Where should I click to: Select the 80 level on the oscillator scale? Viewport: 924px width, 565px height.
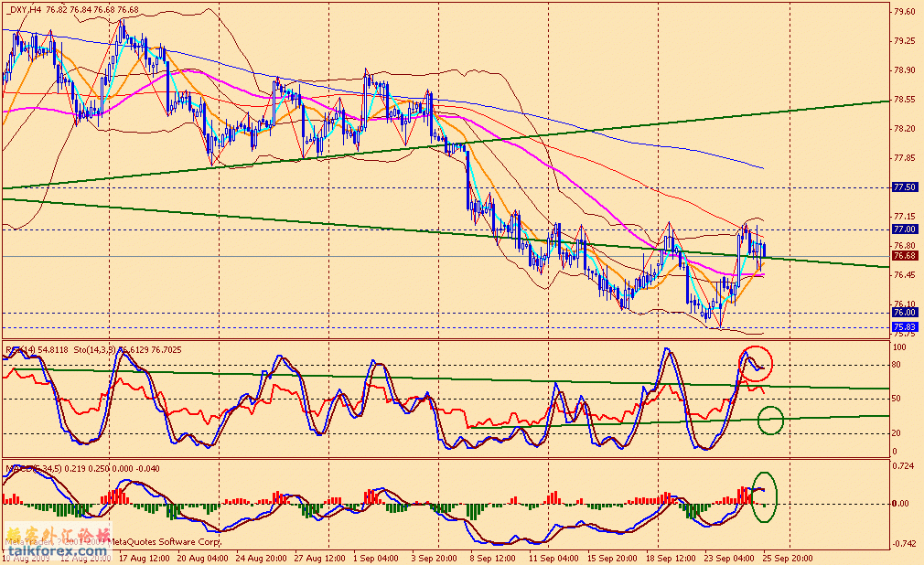pos(897,365)
